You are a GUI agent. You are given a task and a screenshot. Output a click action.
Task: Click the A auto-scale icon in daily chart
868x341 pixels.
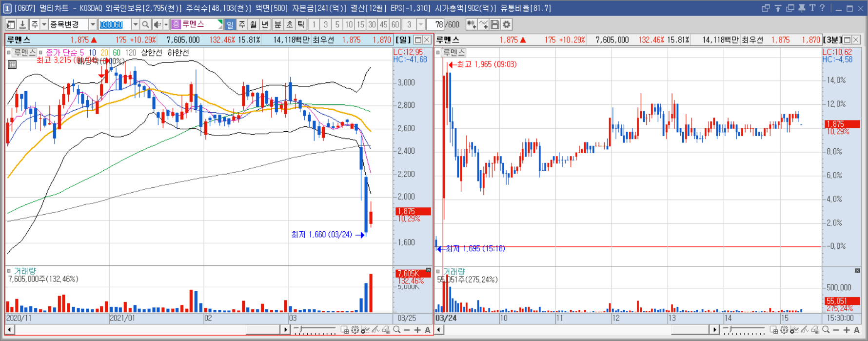point(428,330)
